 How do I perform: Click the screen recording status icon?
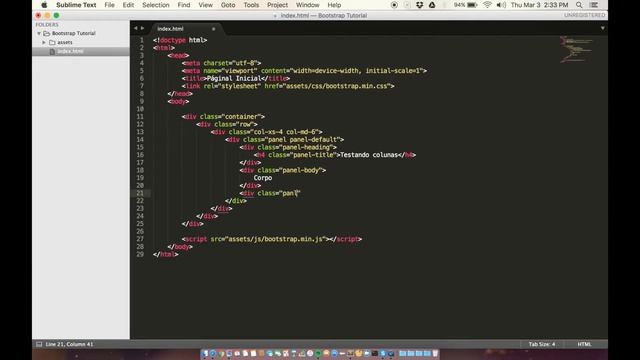coord(394,5)
